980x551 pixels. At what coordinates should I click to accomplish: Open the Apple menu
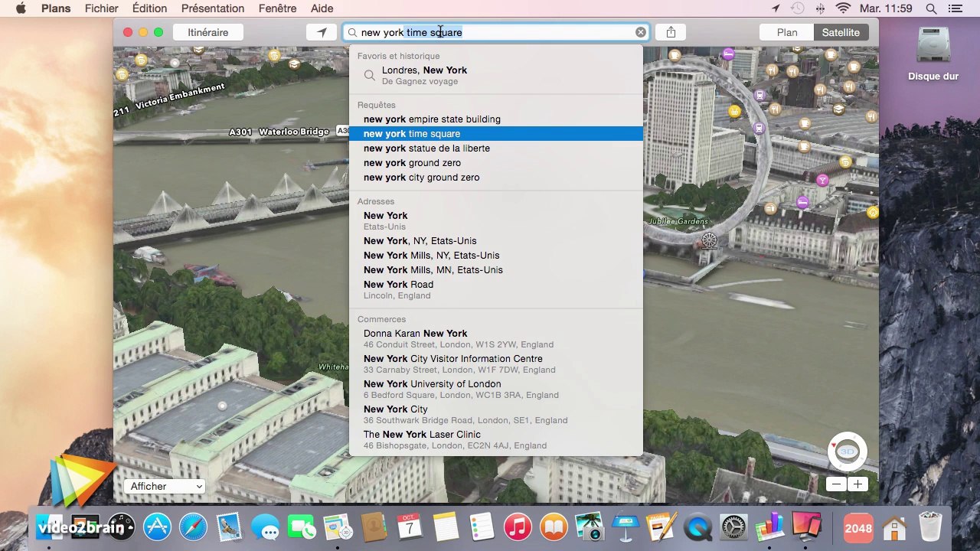(x=21, y=8)
